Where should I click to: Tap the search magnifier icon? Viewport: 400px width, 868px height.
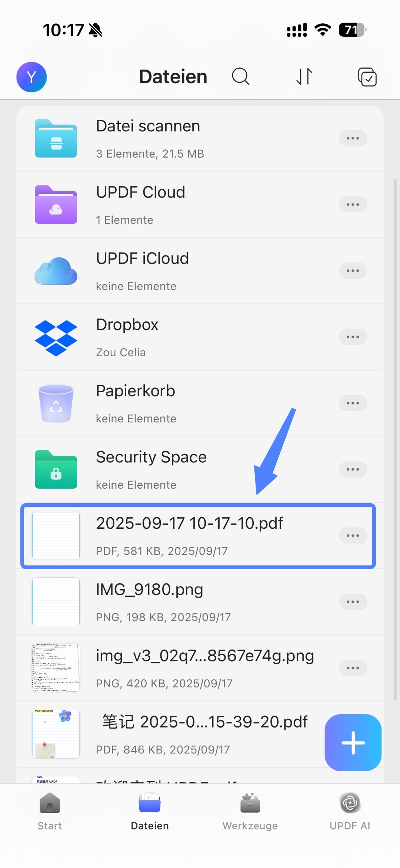click(241, 77)
